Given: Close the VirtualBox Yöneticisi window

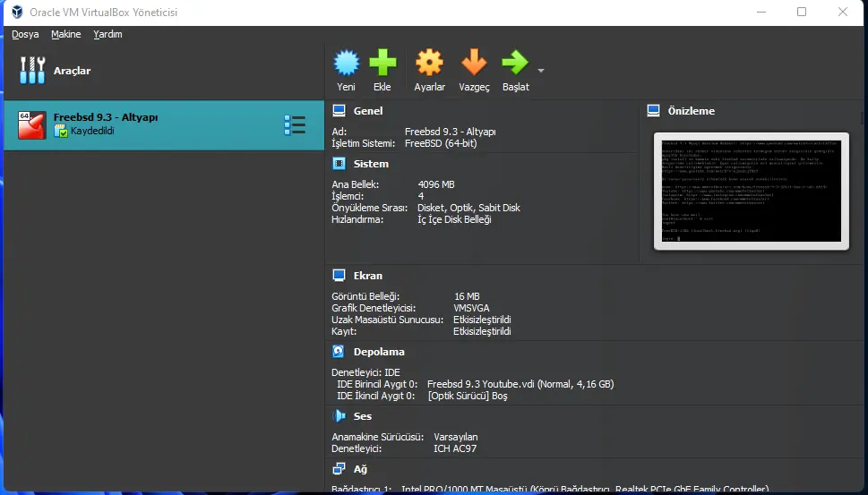Looking at the screenshot, I should point(843,12).
